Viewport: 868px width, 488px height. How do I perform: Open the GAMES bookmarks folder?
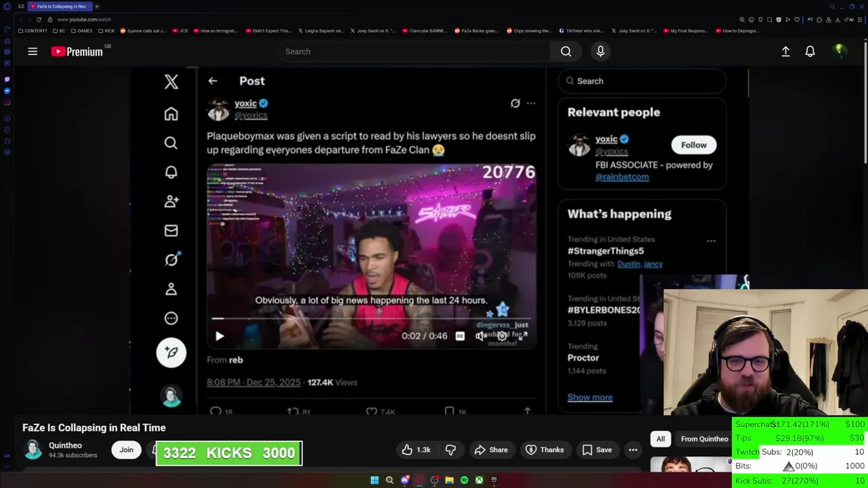(82, 30)
